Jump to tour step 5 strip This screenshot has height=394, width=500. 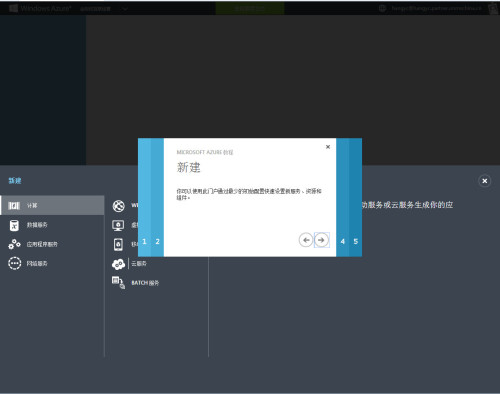click(x=355, y=197)
